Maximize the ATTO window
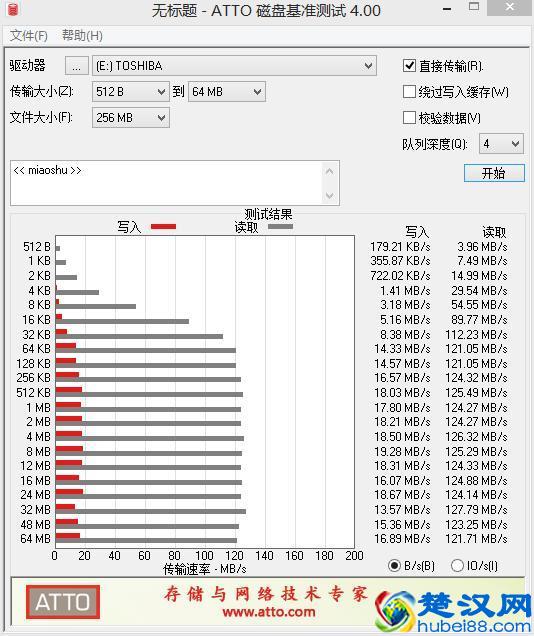The image size is (534, 636). [474, 7]
